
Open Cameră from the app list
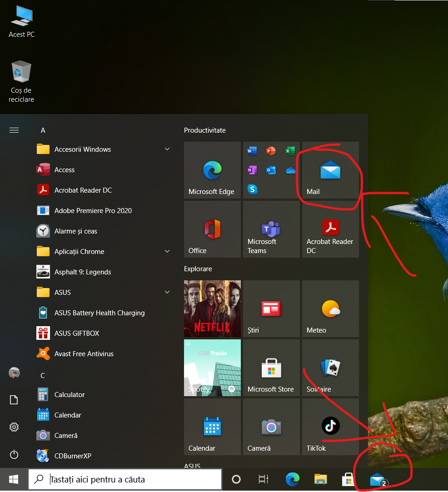tap(104, 436)
